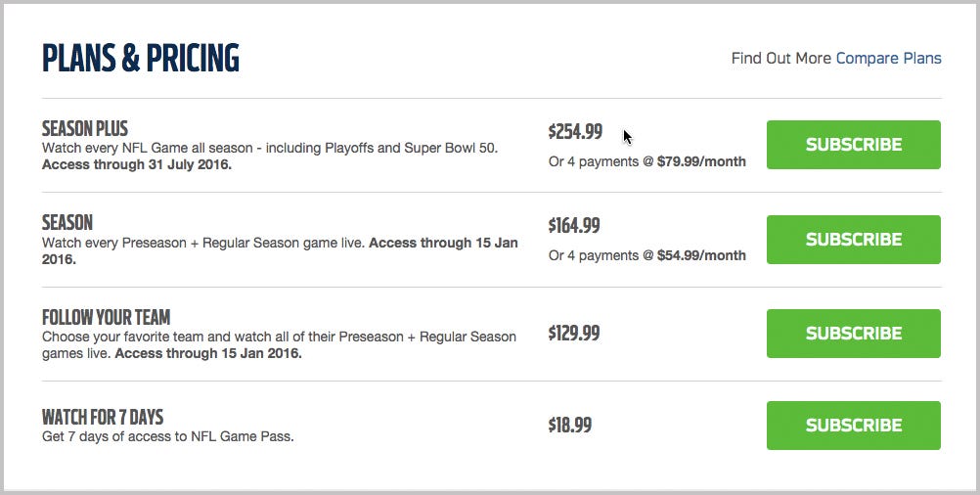Image resolution: width=980 pixels, height=495 pixels.
Task: Select the Season plan title
Action: click(x=67, y=223)
